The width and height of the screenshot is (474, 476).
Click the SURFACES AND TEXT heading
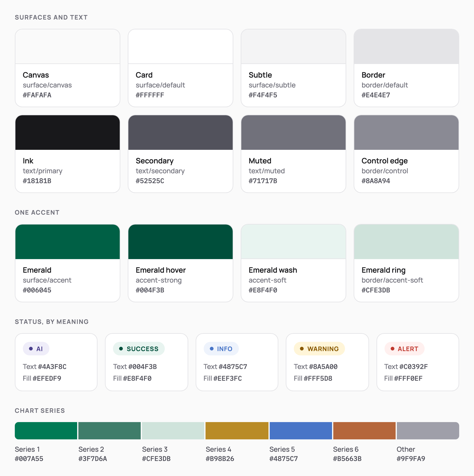[x=51, y=17]
